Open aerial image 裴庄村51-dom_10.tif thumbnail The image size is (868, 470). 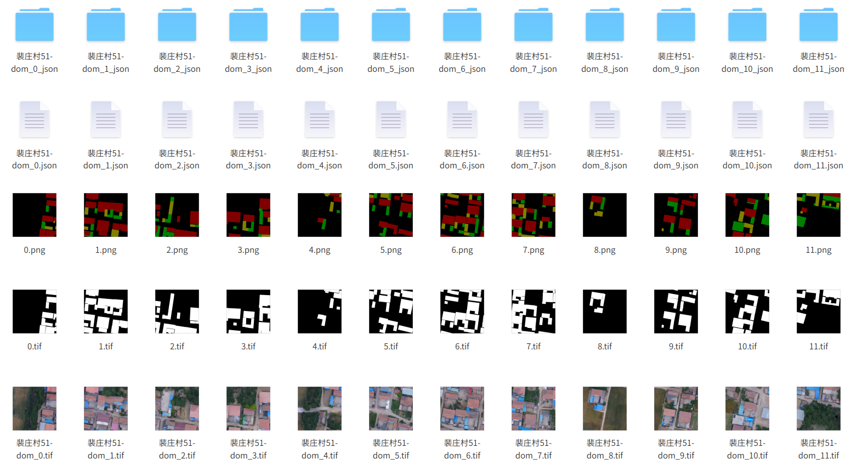747,409
